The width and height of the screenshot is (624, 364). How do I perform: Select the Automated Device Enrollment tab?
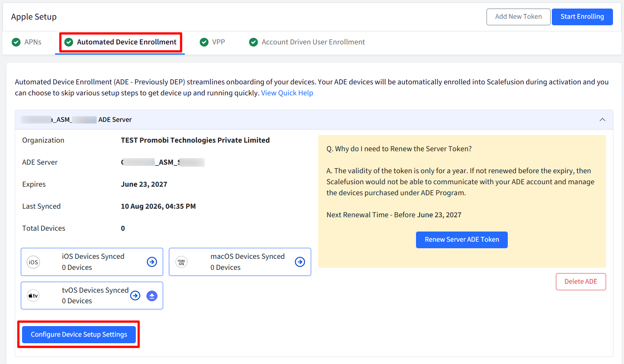click(x=120, y=42)
